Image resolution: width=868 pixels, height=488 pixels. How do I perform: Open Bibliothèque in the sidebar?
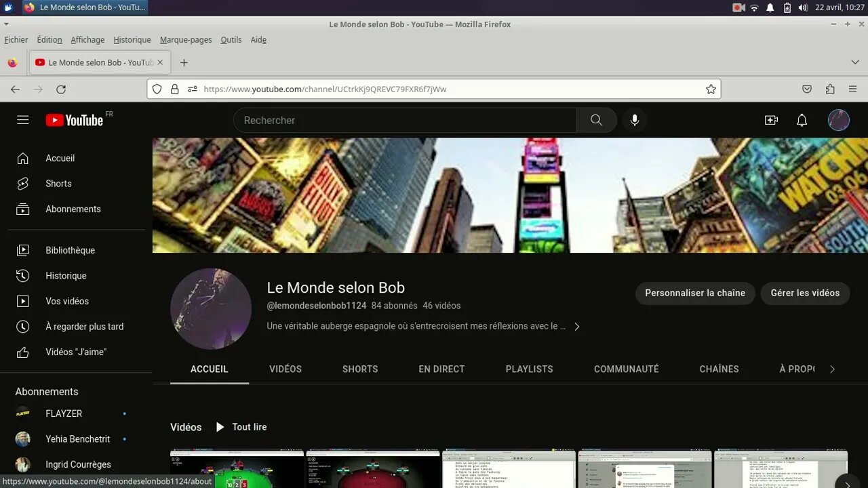click(76, 250)
